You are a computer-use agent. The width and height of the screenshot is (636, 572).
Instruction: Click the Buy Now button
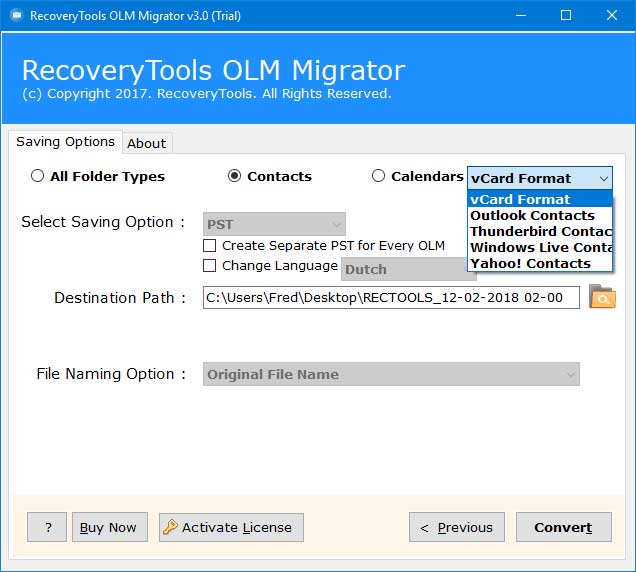[x=110, y=527]
